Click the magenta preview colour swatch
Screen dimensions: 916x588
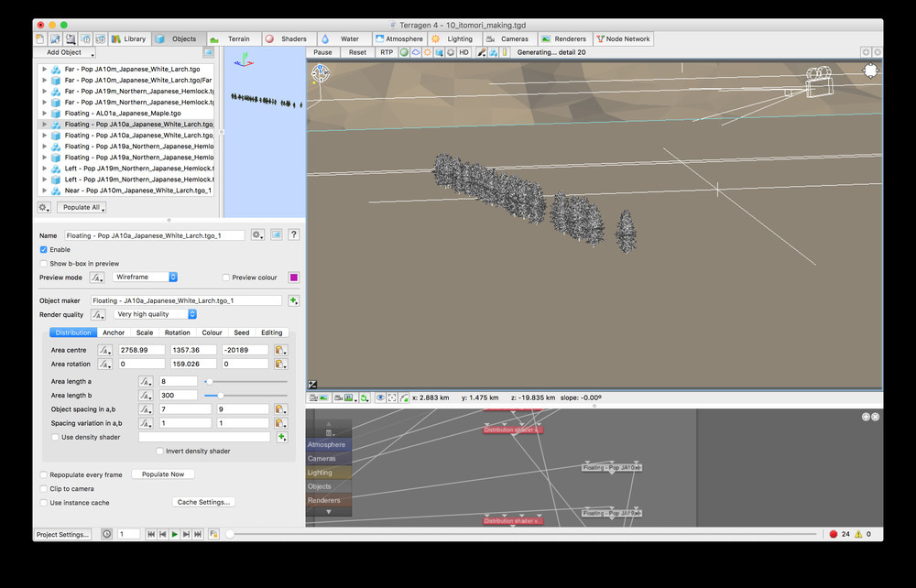294,278
